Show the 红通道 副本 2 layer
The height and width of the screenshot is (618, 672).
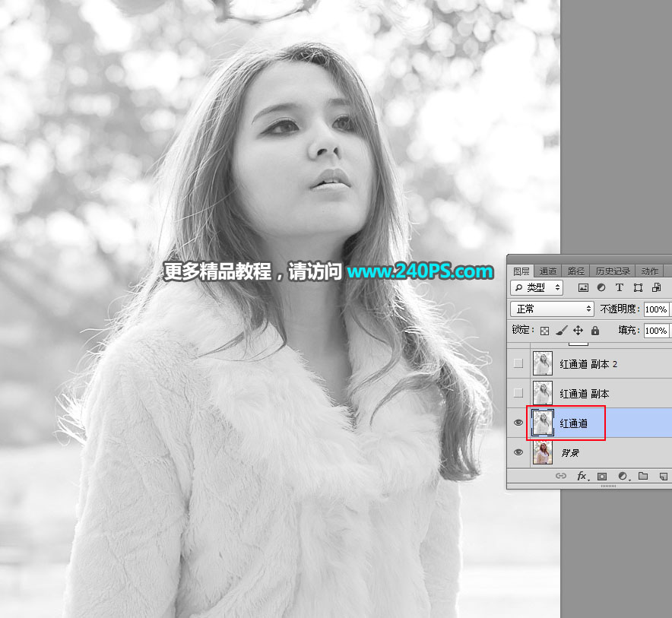point(518,363)
